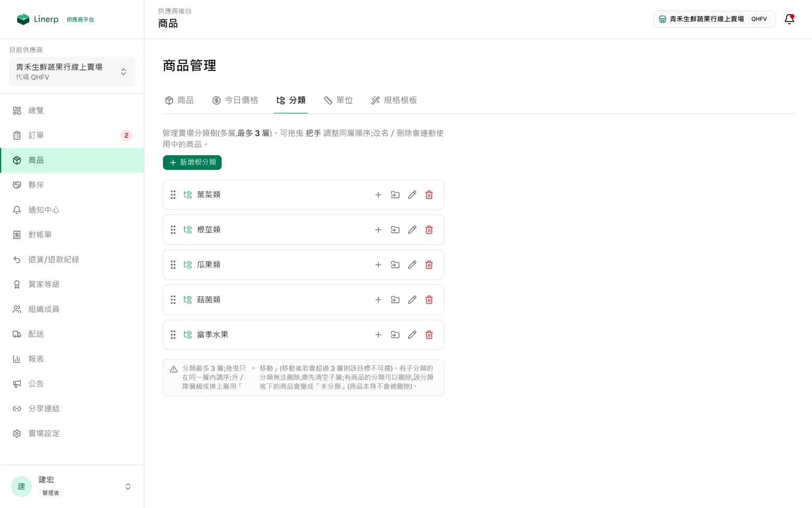Switch to the 今日價格 tab

pyautogui.click(x=235, y=100)
